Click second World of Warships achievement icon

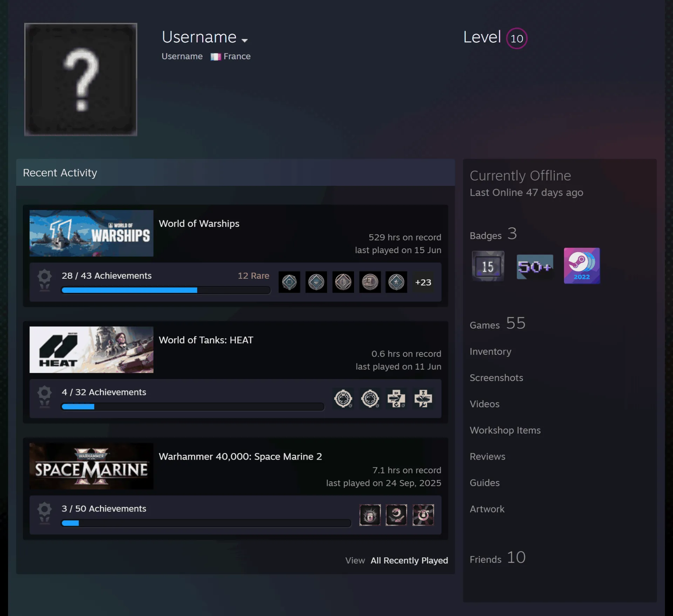pos(316,282)
